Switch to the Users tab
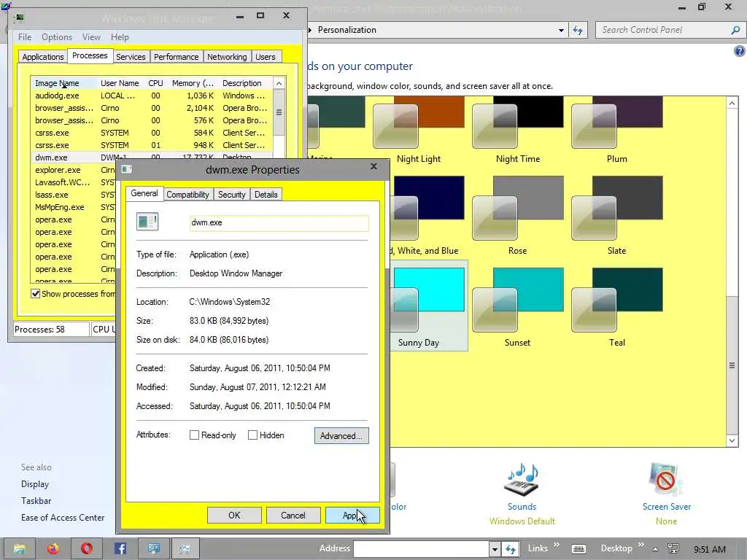This screenshot has width=747, height=560. pyautogui.click(x=266, y=57)
